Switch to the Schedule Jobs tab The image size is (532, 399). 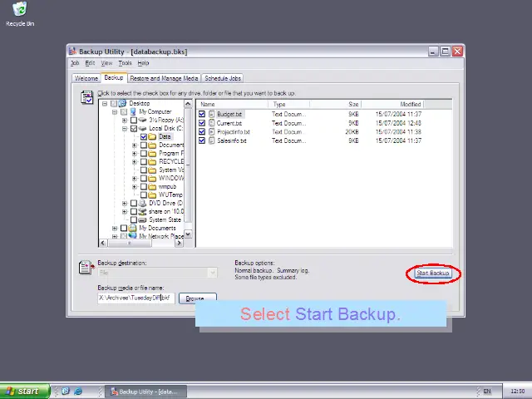pyautogui.click(x=223, y=78)
